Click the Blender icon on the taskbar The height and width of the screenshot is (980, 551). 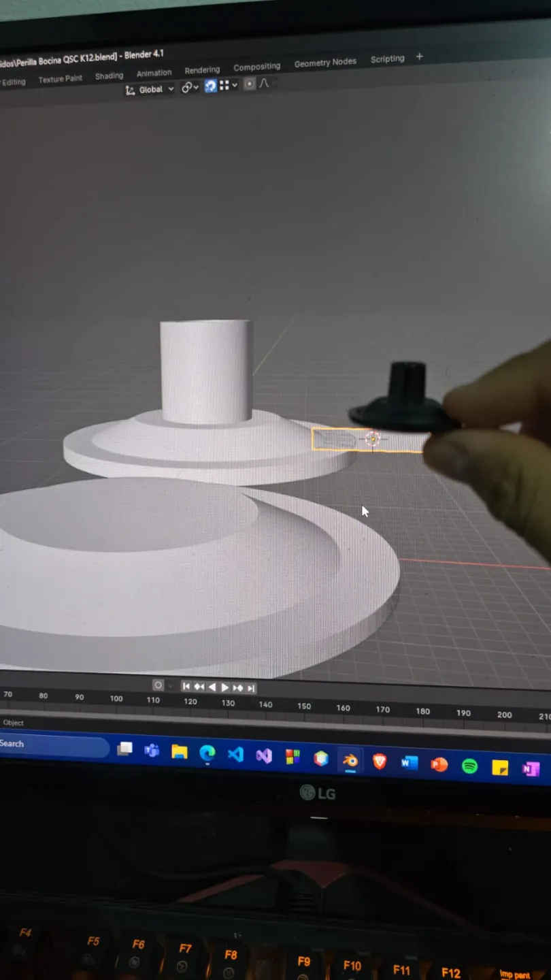pos(350,759)
